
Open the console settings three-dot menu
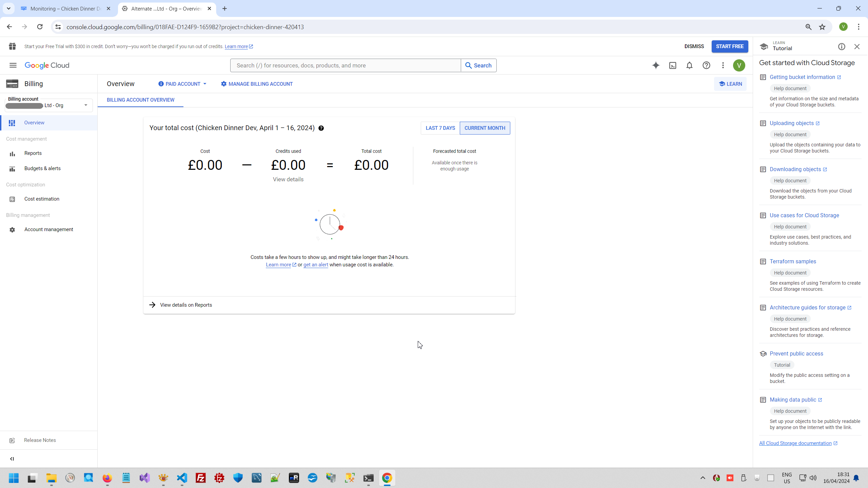click(723, 65)
